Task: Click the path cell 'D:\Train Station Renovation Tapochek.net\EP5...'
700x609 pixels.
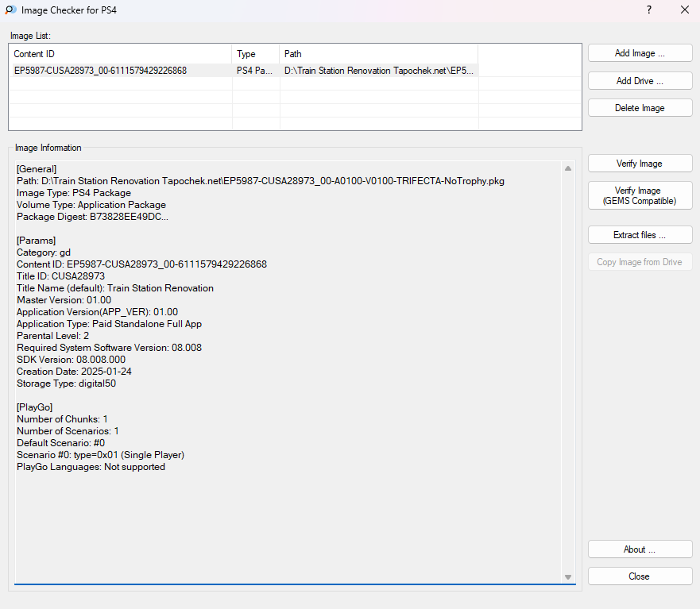Action: point(378,71)
